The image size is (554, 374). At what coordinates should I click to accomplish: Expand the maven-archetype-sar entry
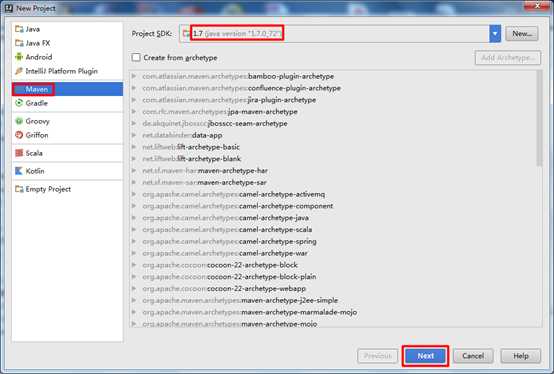(134, 182)
